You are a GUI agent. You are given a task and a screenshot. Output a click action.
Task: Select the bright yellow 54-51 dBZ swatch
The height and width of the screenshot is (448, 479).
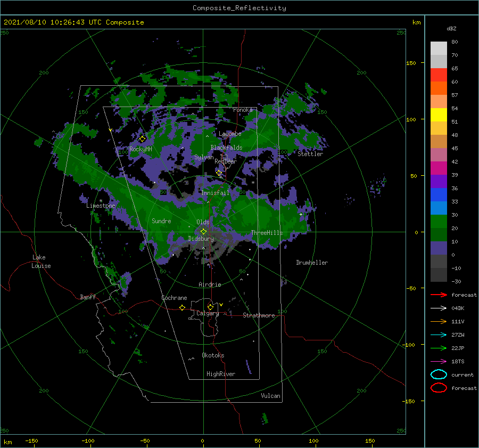coord(439,115)
